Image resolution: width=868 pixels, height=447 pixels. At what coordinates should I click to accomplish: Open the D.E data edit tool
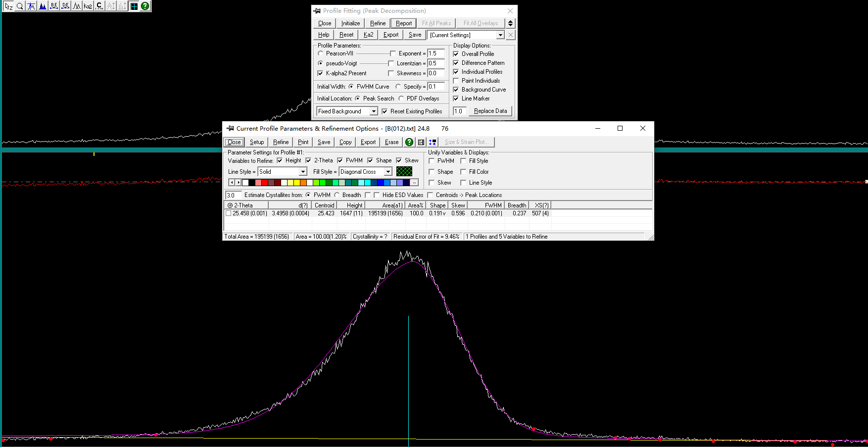(65, 6)
